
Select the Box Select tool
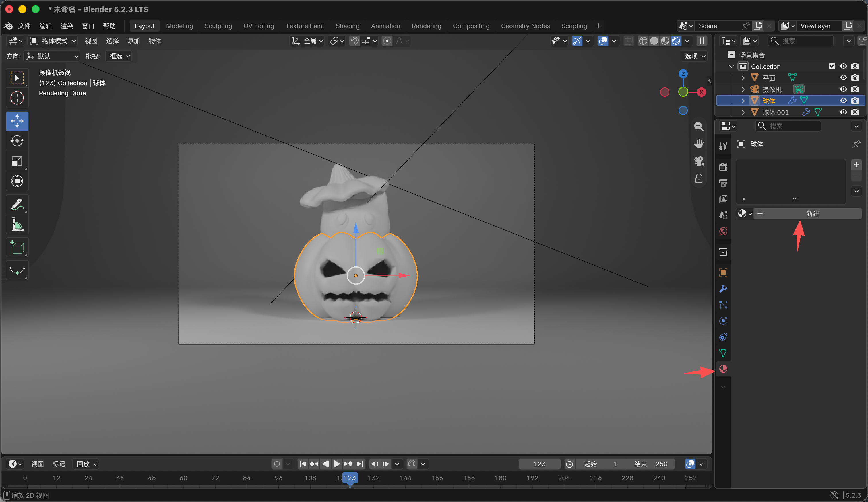click(17, 78)
